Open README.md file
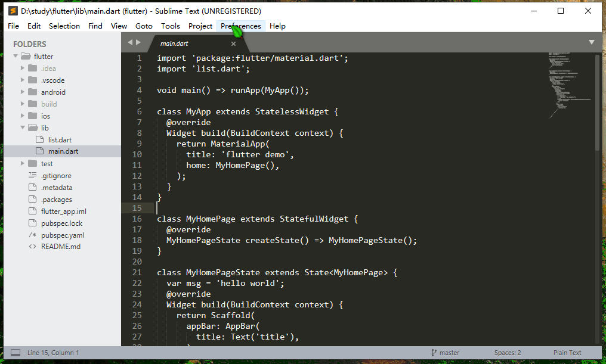Image resolution: width=606 pixels, height=364 pixels. (61, 246)
